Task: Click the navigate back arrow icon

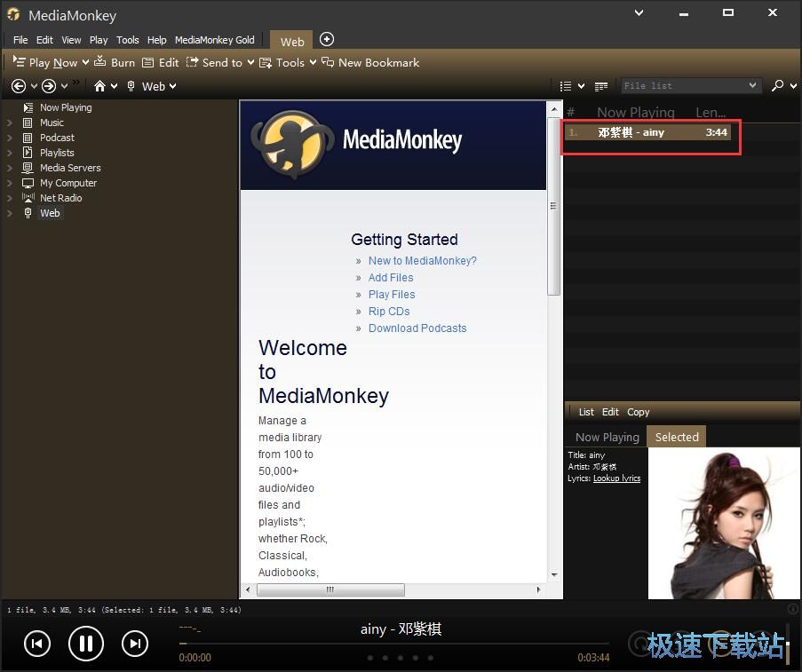Action: (x=19, y=86)
